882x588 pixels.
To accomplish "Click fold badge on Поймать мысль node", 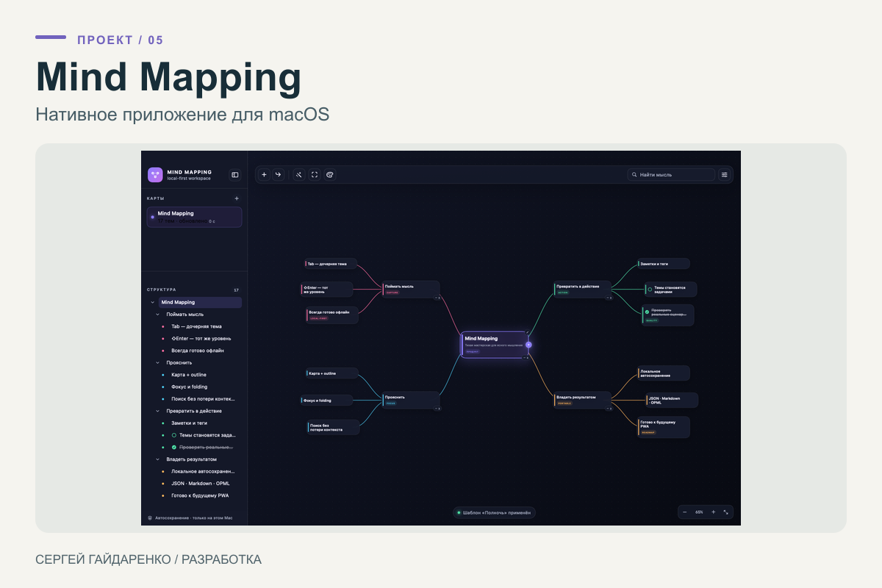I will coord(437,298).
